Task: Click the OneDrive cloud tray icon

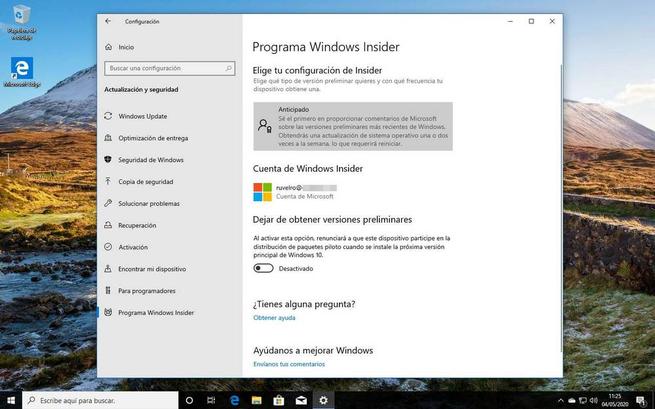Action: [x=571, y=401]
